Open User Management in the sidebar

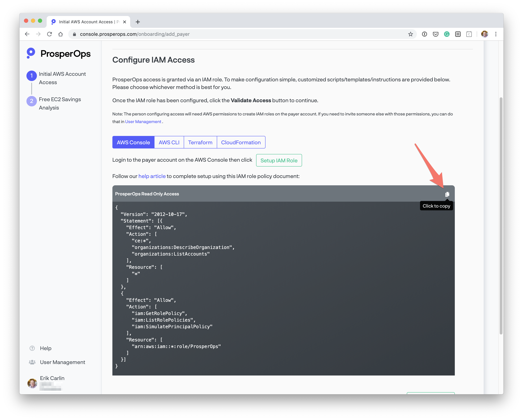point(63,362)
